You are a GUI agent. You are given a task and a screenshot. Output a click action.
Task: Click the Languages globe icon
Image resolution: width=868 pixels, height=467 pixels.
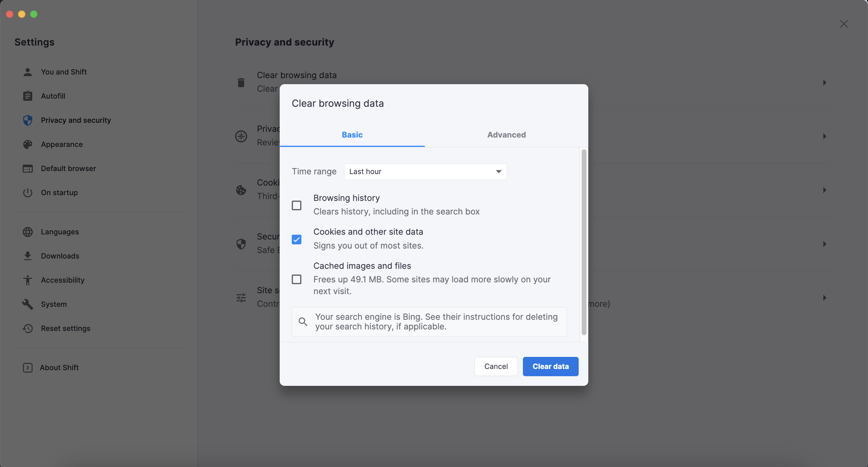28,232
